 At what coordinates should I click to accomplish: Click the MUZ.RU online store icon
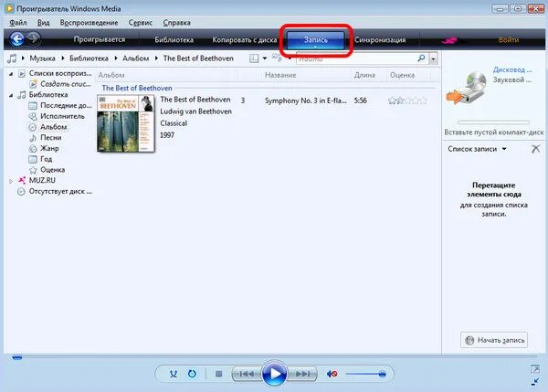tap(22, 180)
